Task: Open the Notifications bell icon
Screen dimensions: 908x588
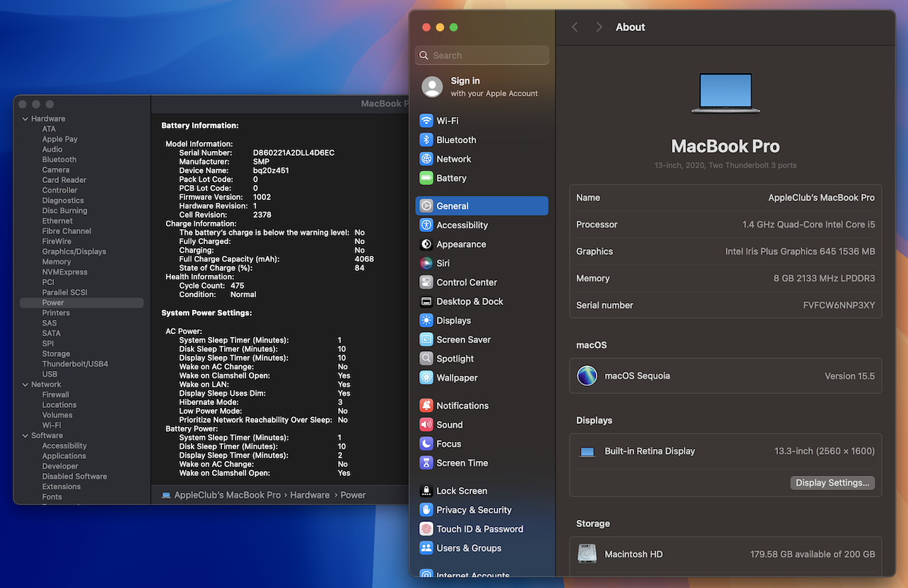Action: click(x=426, y=406)
